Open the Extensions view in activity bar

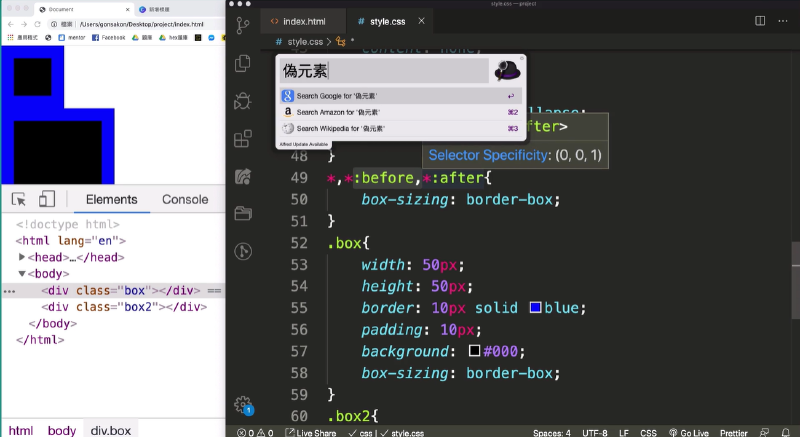242,138
